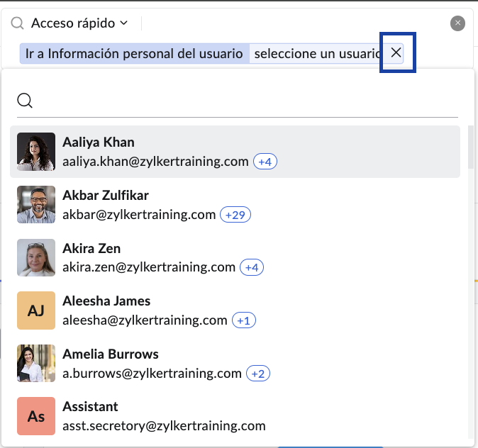
Task: Click the search icon in the user list
Action: click(x=25, y=100)
